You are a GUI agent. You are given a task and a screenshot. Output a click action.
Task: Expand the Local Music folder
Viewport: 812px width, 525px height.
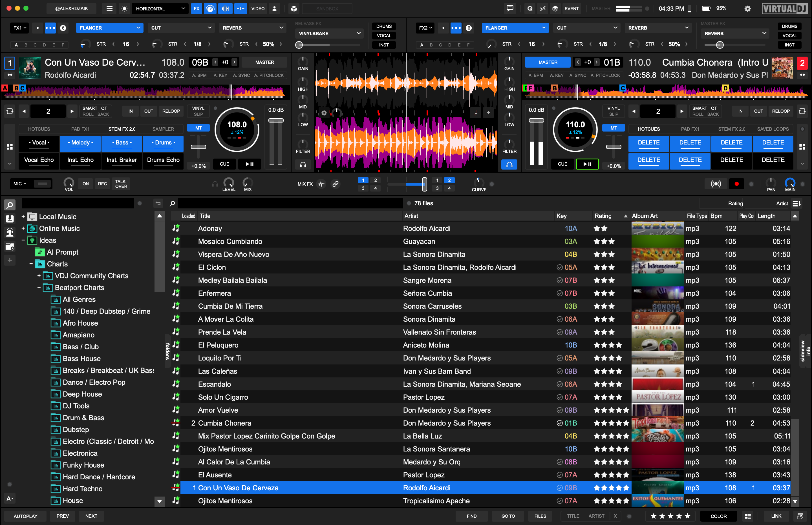(23, 217)
